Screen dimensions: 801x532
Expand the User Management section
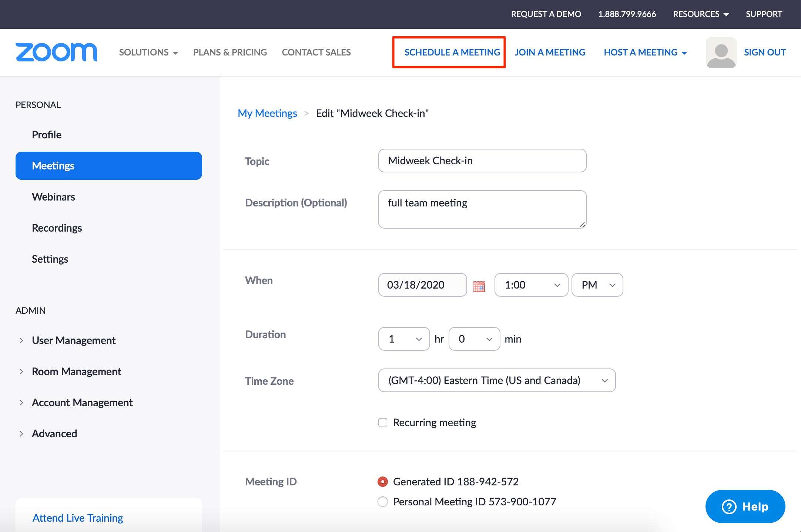(20, 340)
